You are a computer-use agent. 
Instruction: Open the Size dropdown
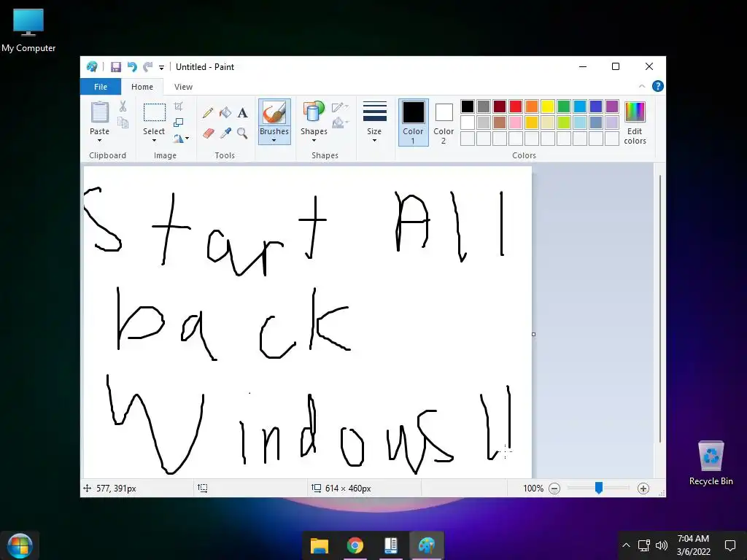click(x=374, y=122)
